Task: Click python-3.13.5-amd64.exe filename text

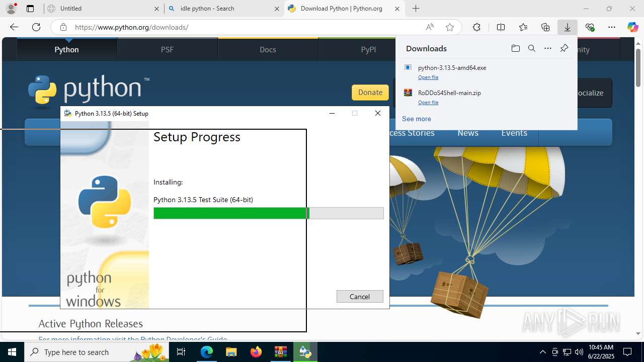Action: (452, 67)
